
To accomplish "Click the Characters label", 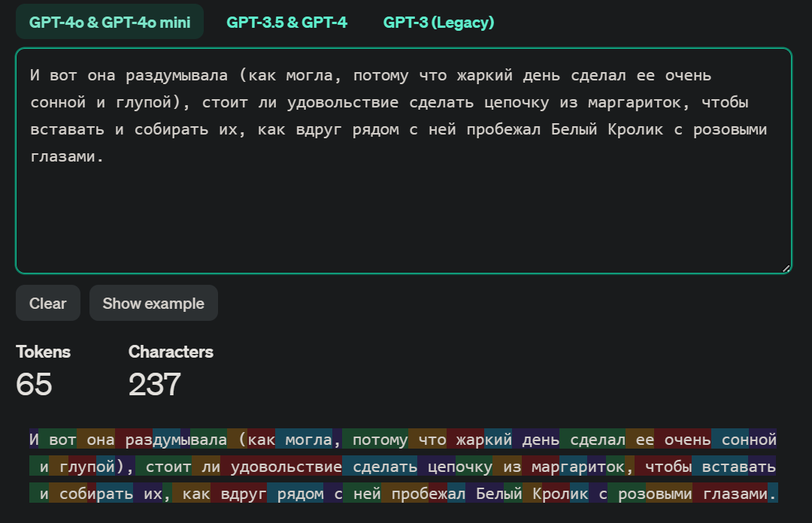I will click(171, 352).
